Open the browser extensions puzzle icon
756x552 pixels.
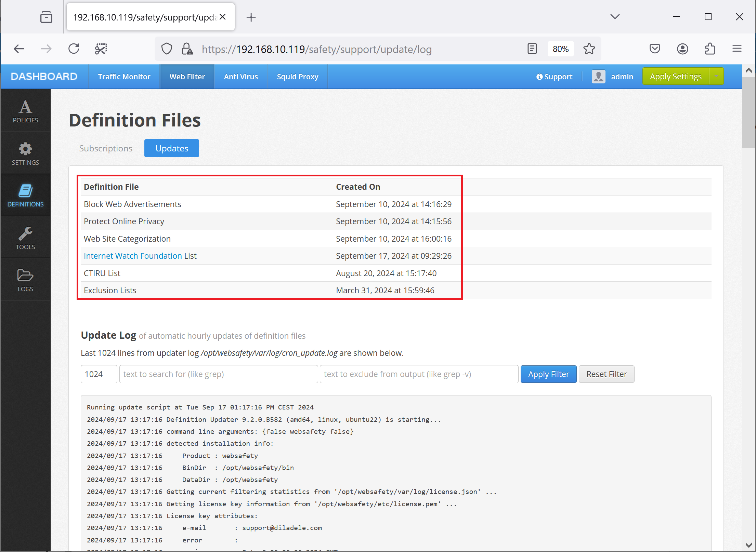(x=710, y=49)
